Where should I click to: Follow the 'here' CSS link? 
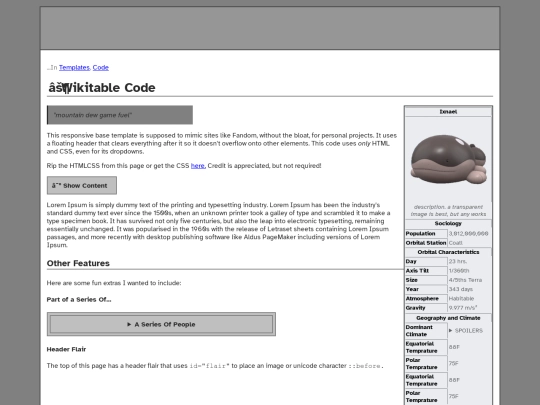click(x=198, y=166)
